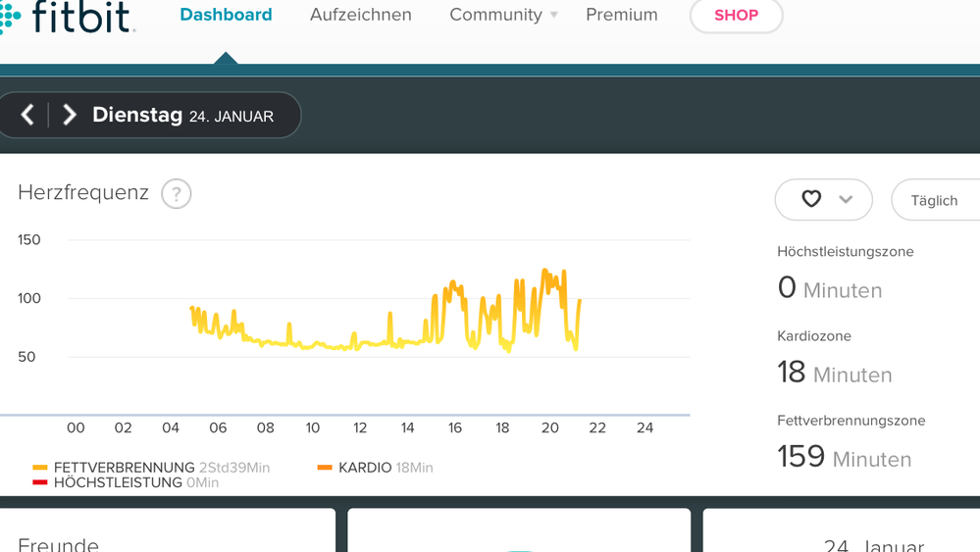
Task: Switch to the Aufzeichnen tab
Action: pyautogui.click(x=361, y=16)
